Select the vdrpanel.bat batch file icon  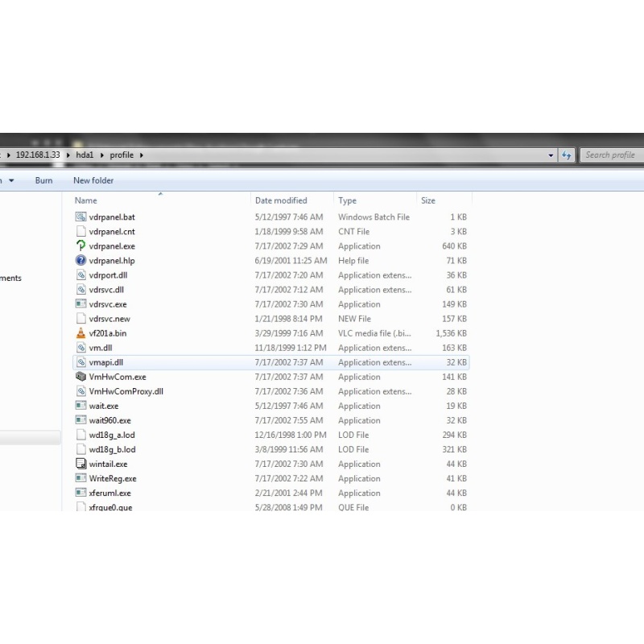point(80,217)
